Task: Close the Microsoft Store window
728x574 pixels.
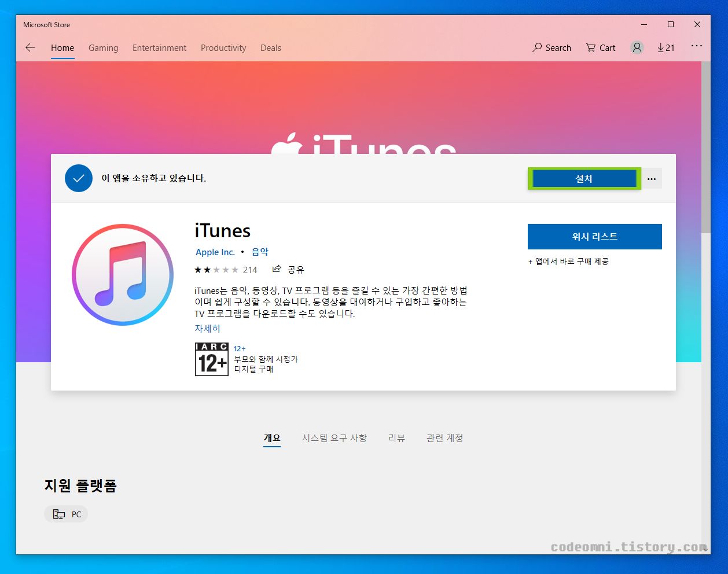Action: [x=697, y=24]
